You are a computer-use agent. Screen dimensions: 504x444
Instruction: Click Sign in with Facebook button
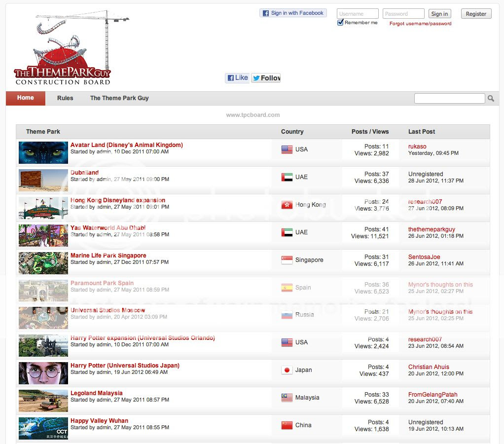click(293, 13)
